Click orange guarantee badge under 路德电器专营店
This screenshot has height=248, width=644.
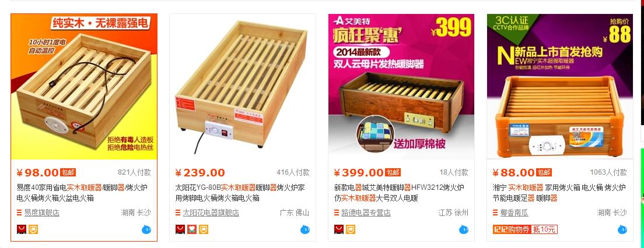[351, 229]
